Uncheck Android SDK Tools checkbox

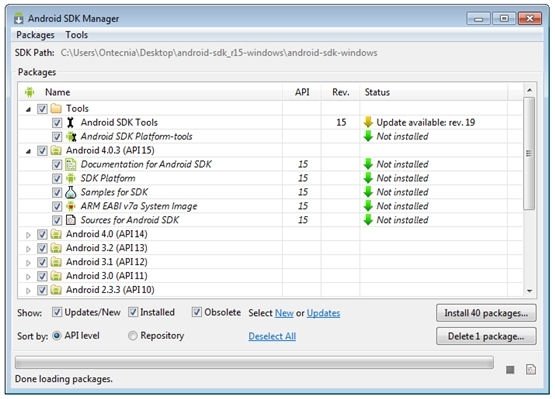tap(57, 123)
